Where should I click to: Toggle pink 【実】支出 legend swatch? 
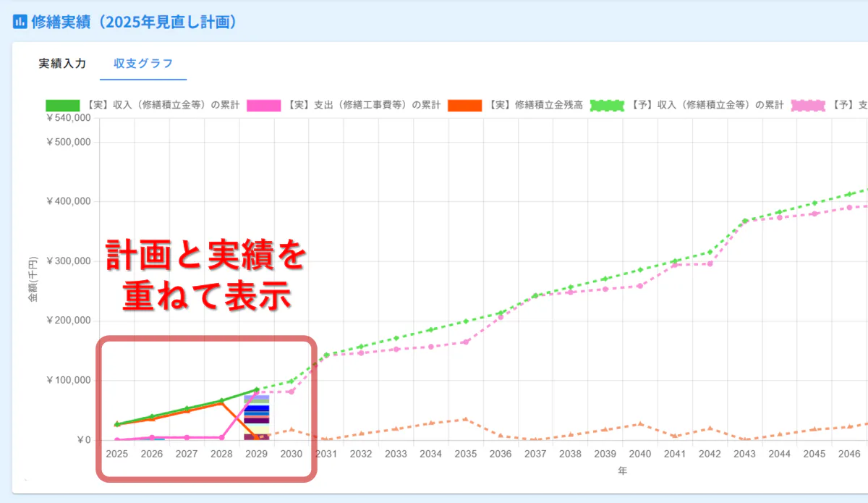click(264, 105)
